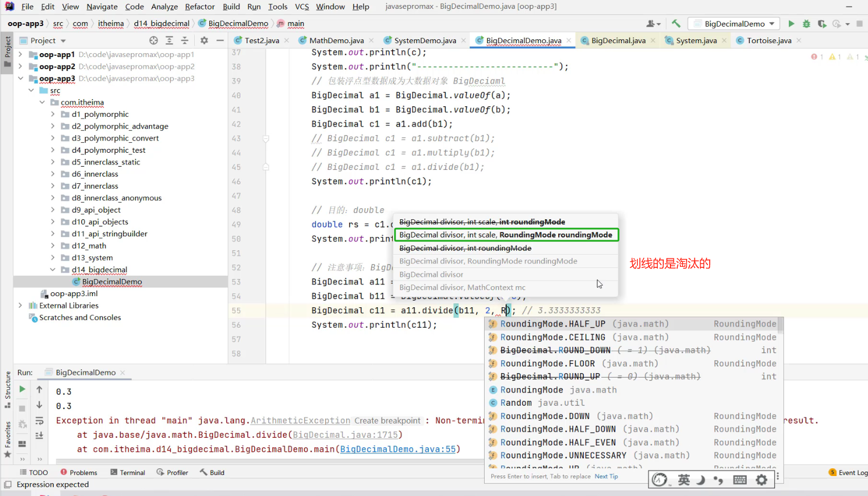Open the VCS menu
This screenshot has height=496, width=868.
coord(302,7)
